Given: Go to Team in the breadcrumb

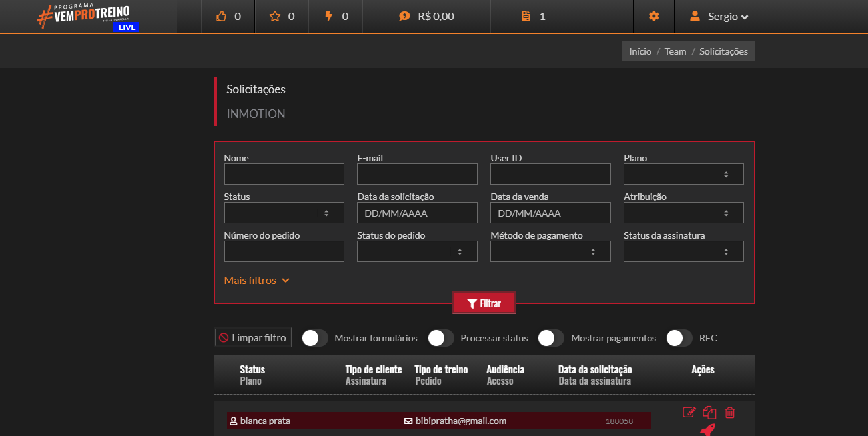Looking at the screenshot, I should pyautogui.click(x=675, y=51).
